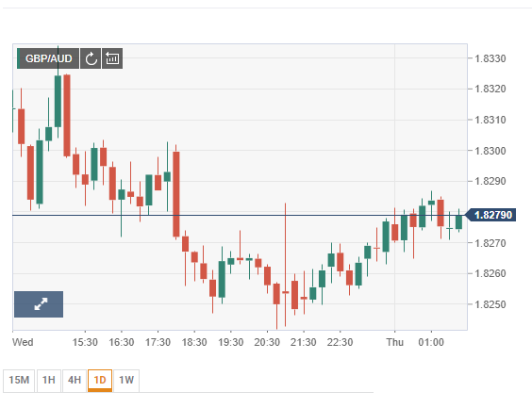Image resolution: width=532 pixels, height=408 pixels.
Task: Select the GBP/AUD pair label
Action: (x=48, y=58)
